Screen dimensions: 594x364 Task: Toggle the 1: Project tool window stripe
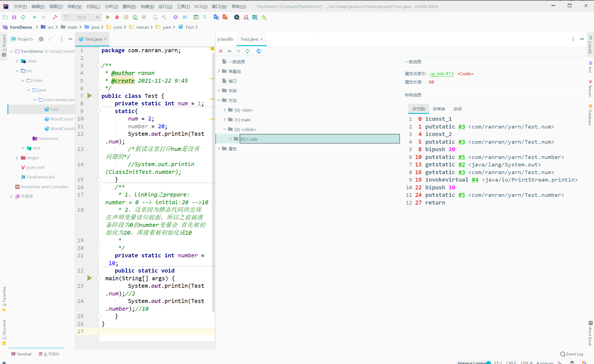[4, 43]
